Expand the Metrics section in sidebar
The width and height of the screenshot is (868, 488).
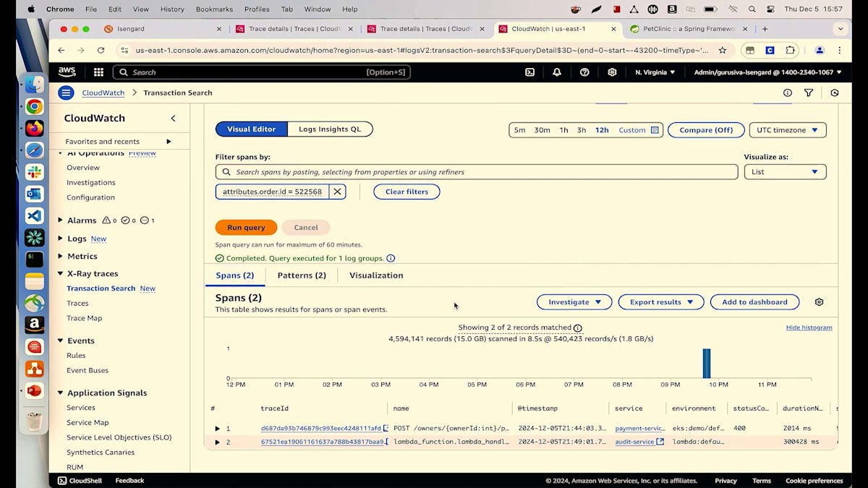coord(61,256)
